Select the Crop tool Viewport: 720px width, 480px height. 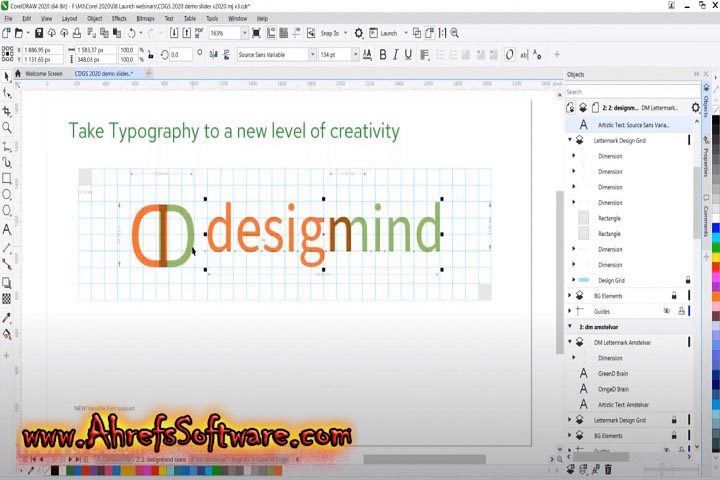click(x=7, y=111)
